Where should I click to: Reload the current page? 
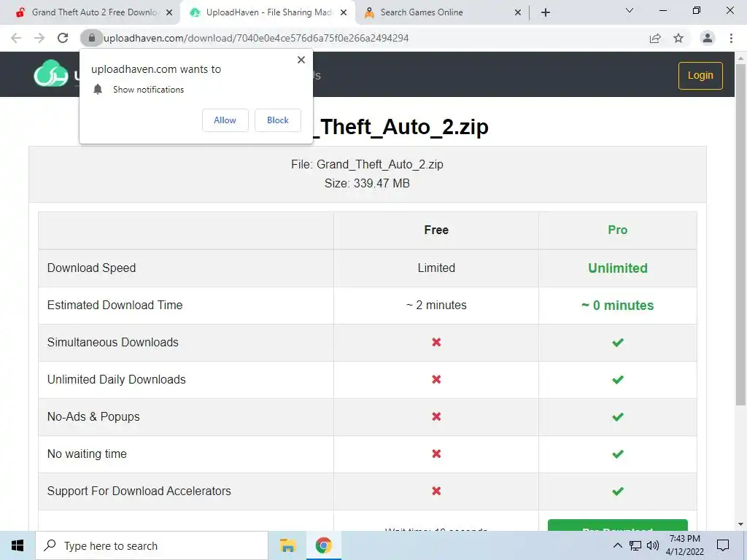(x=63, y=38)
